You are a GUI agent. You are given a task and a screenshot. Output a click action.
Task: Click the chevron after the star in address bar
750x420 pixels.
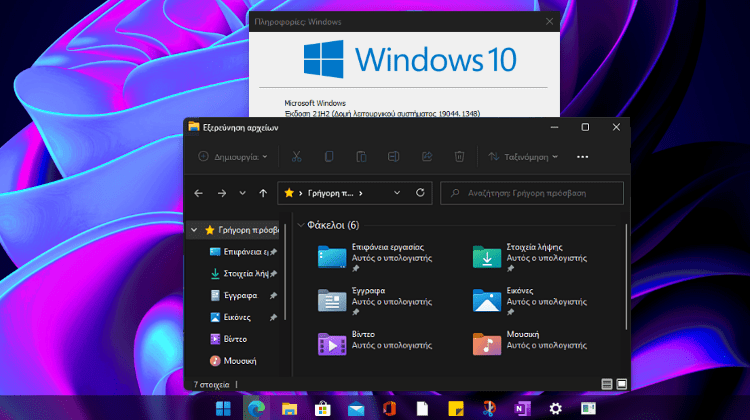[x=300, y=193]
